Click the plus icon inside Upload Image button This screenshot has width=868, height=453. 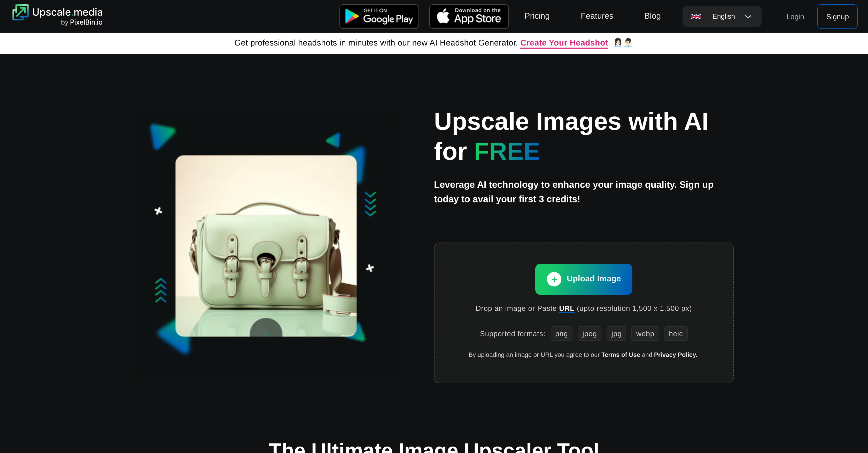click(554, 279)
